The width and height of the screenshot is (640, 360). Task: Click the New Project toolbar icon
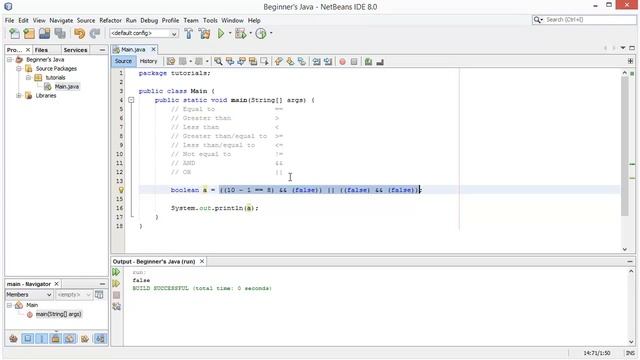[x=29, y=33]
